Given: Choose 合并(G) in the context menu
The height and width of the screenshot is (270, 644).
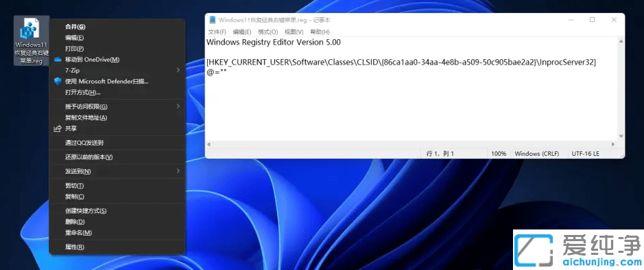Looking at the screenshot, I should 117,27.
